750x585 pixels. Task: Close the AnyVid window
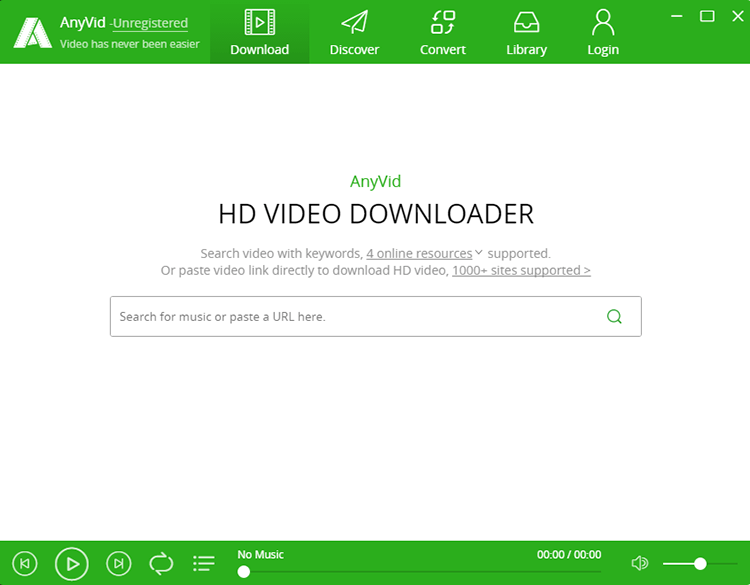click(x=738, y=16)
